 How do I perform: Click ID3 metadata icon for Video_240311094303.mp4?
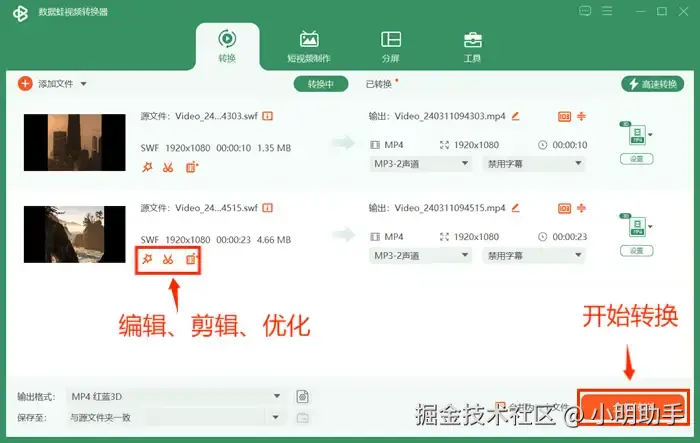[564, 117]
